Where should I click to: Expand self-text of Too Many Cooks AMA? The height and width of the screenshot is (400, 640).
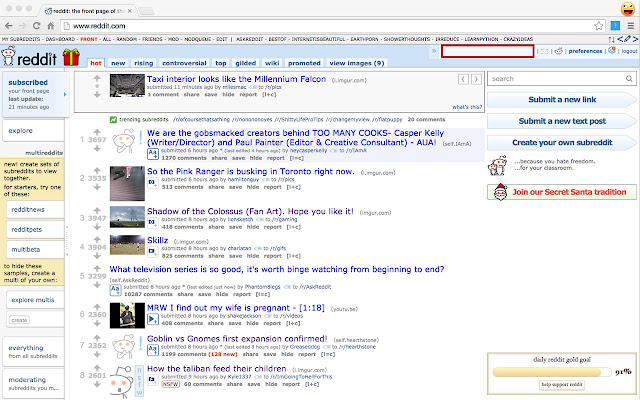tap(153, 154)
